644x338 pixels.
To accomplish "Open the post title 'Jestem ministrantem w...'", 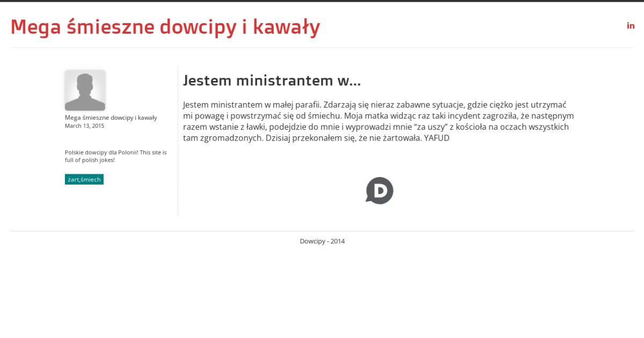I will pyautogui.click(x=272, y=80).
